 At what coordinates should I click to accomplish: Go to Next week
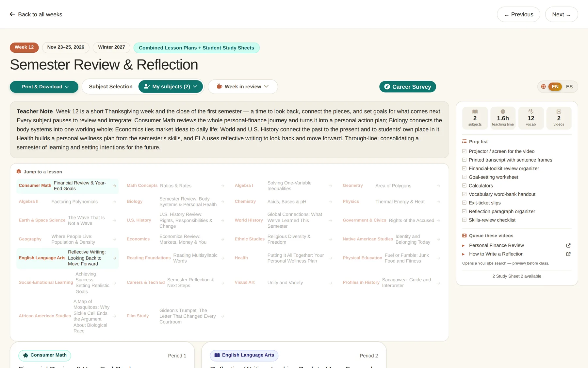561,14
